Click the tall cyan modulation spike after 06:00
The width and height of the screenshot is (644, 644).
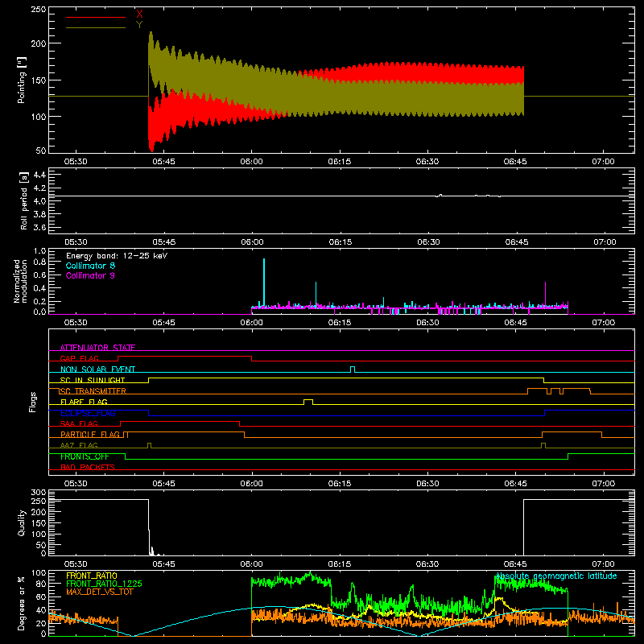click(264, 283)
